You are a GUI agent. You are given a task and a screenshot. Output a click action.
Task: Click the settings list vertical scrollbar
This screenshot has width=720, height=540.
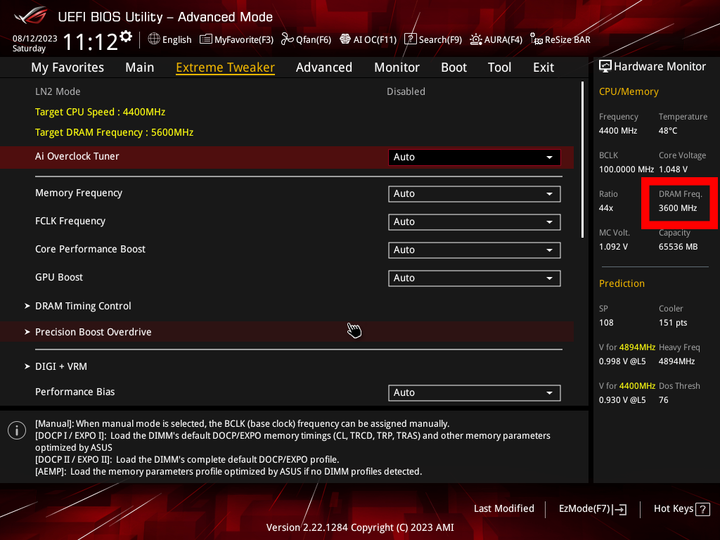coord(582,160)
